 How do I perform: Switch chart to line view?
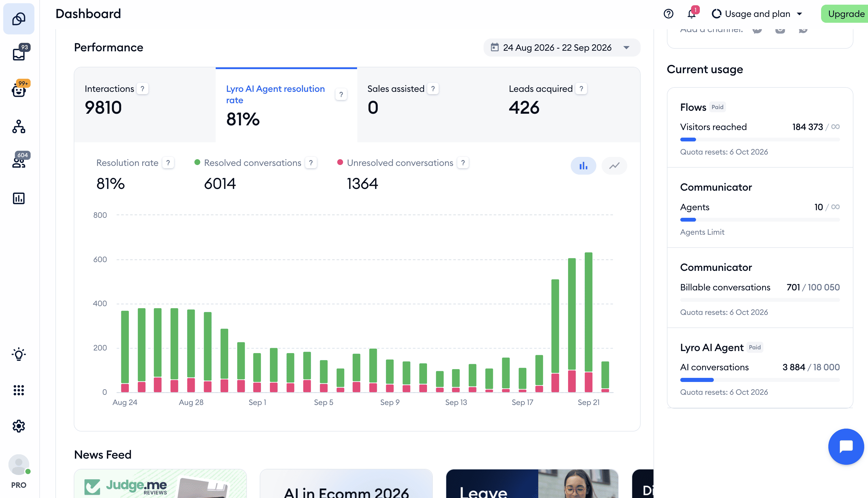click(x=614, y=166)
